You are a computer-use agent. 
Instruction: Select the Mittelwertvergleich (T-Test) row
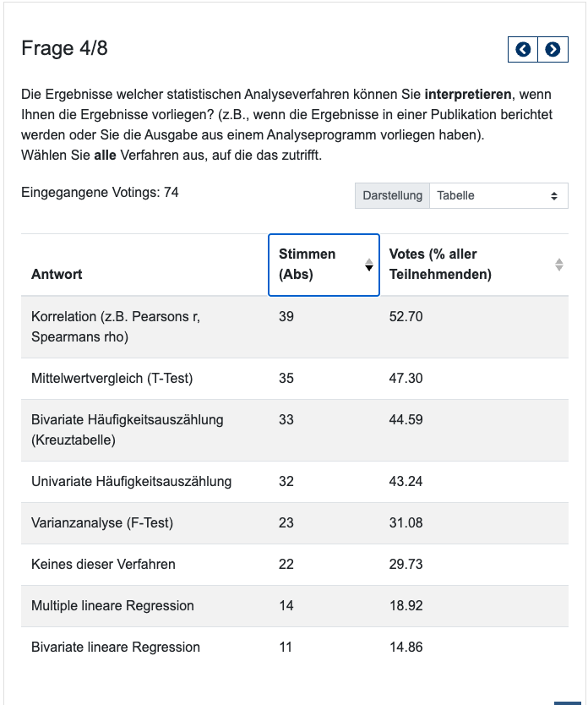tap(112, 378)
